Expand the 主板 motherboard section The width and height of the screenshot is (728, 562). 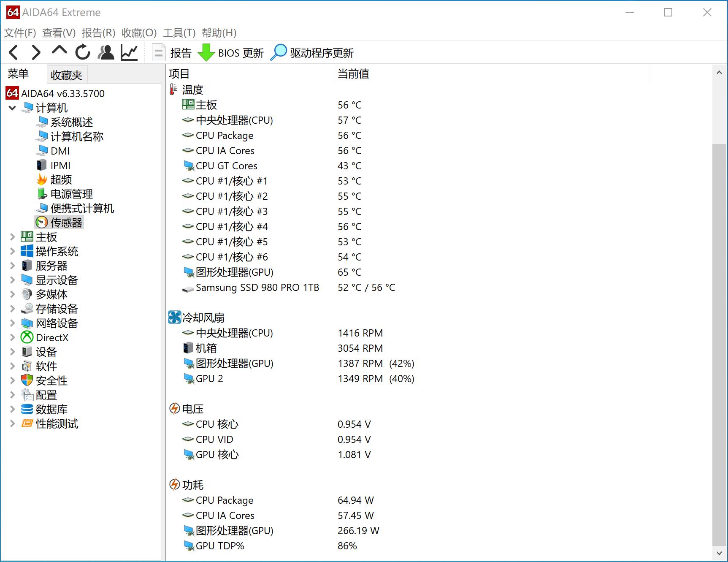click(x=12, y=237)
